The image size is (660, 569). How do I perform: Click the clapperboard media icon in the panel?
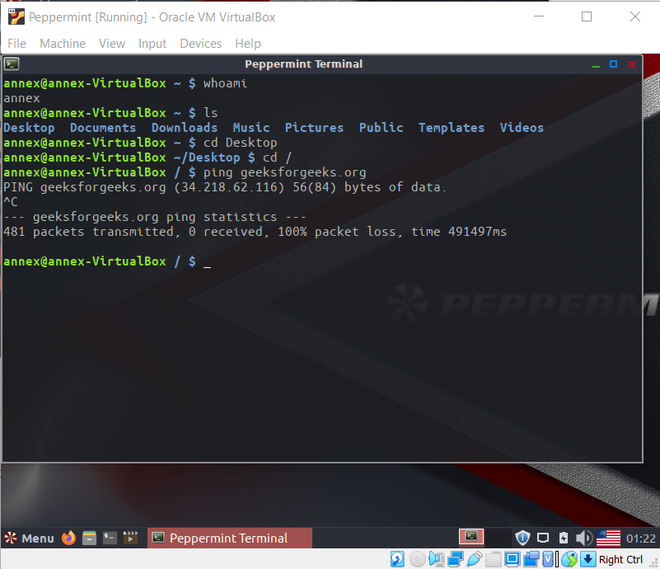point(130,538)
